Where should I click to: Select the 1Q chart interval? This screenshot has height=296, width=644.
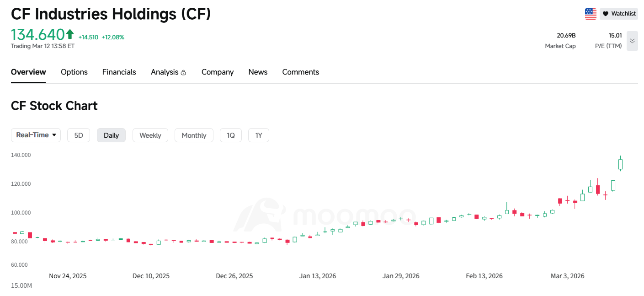click(231, 135)
